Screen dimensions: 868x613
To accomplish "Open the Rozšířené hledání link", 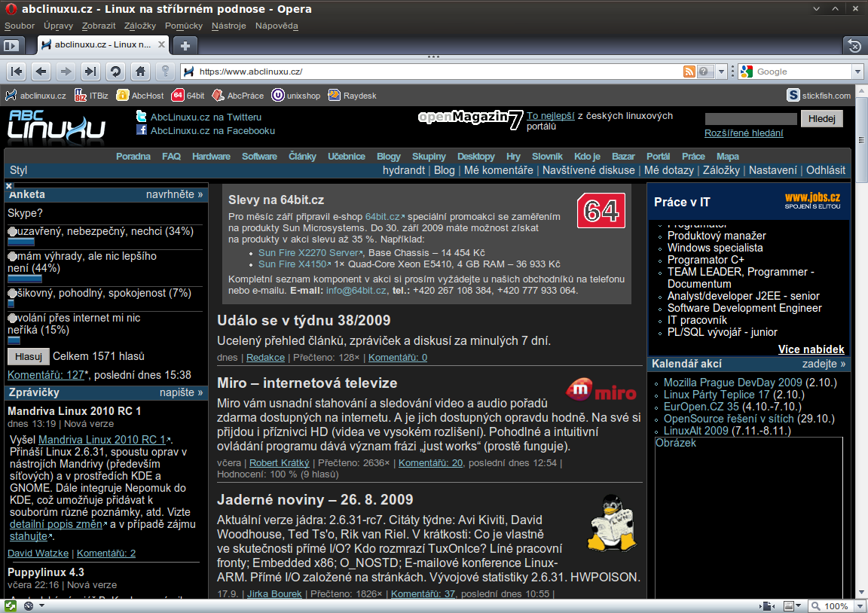I will point(744,133).
